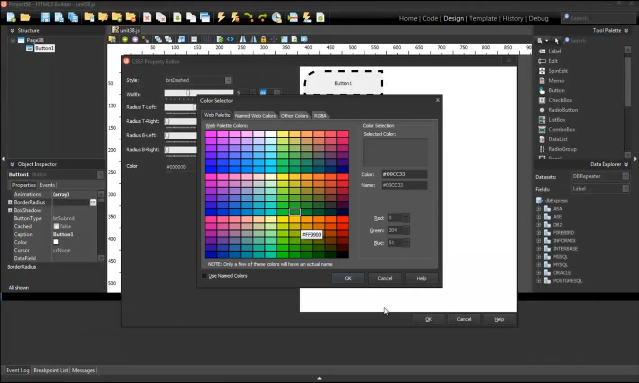Open the unit38.js editor tab
This screenshot has width=639, height=383.
126,30
